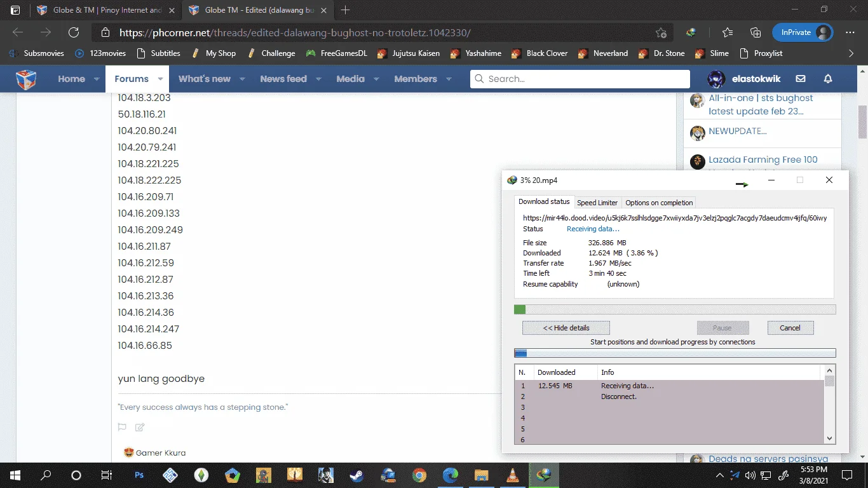Click the page vertical scrollbar thumb
The image size is (868, 488).
click(x=862, y=122)
